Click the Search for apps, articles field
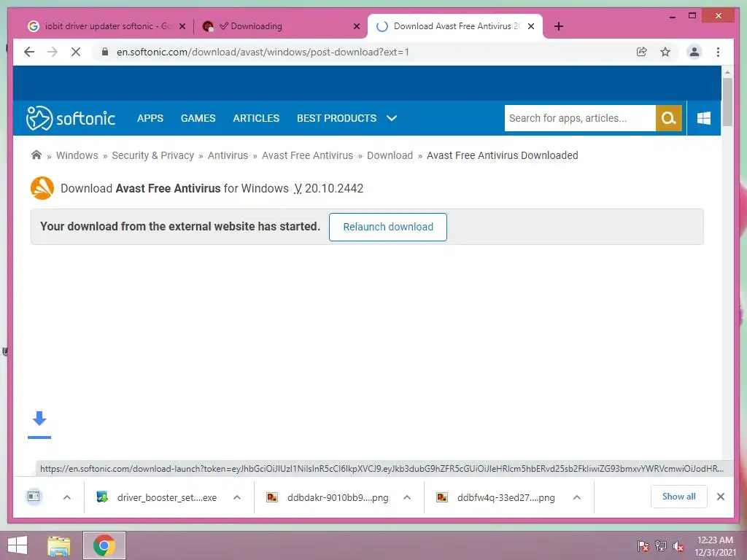747x560 pixels. (580, 118)
